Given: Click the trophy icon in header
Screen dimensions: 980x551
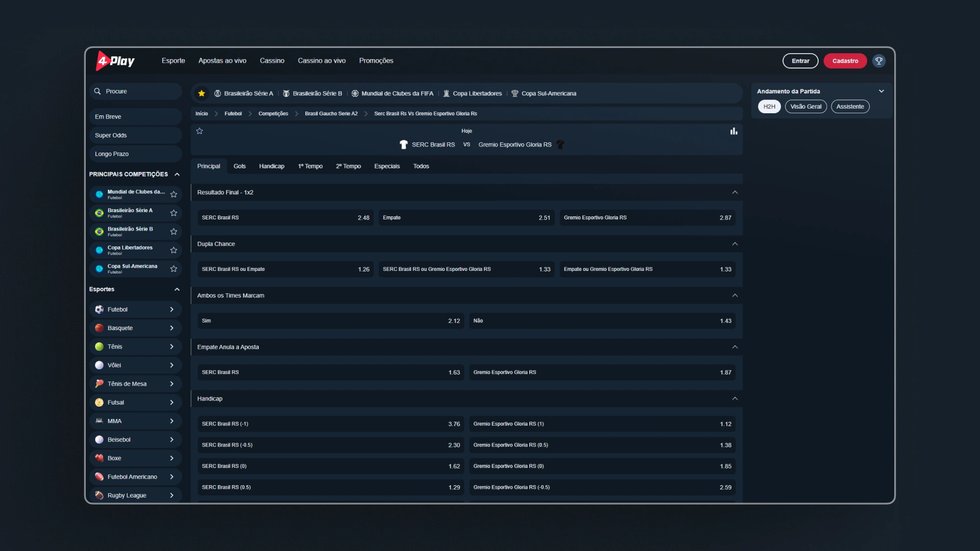Looking at the screenshot, I should click(x=878, y=61).
